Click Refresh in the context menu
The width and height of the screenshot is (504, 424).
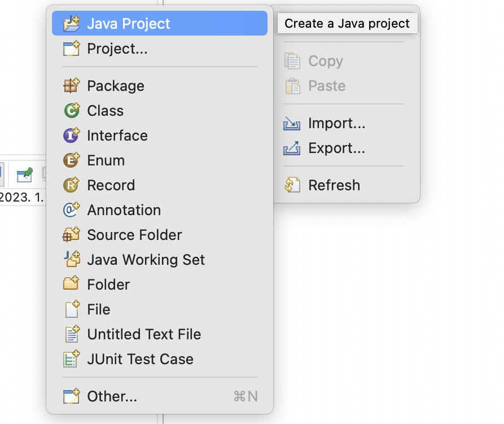point(334,185)
